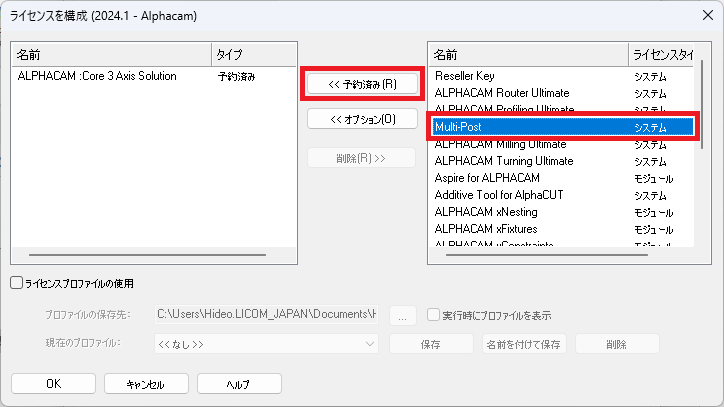The height and width of the screenshot is (407, 724).
Task: Click ライセンスタイプ column header
Action: click(661, 55)
